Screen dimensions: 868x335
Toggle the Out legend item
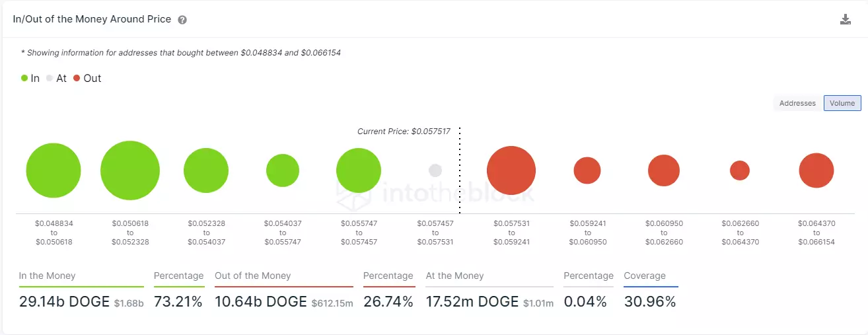click(87, 78)
